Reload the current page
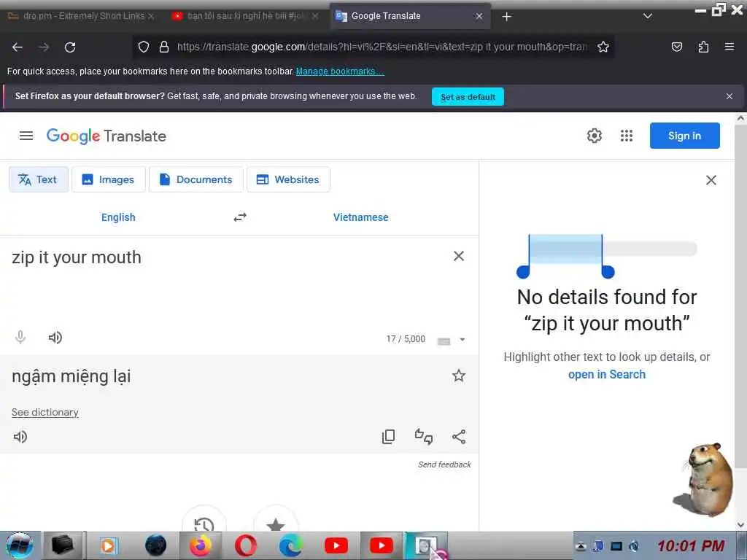The width and height of the screenshot is (747, 560). point(70,47)
